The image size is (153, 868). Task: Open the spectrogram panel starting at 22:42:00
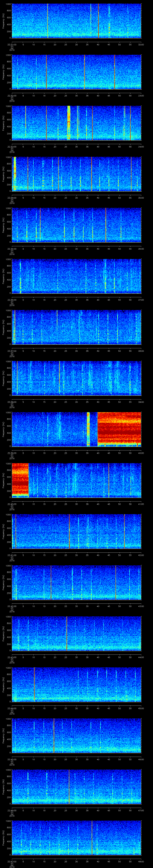tap(77, 583)
